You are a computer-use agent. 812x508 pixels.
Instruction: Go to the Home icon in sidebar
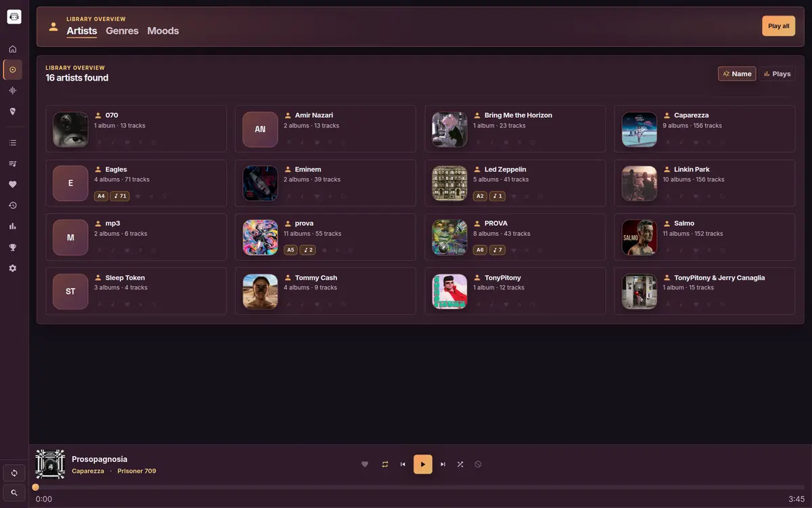pos(13,49)
